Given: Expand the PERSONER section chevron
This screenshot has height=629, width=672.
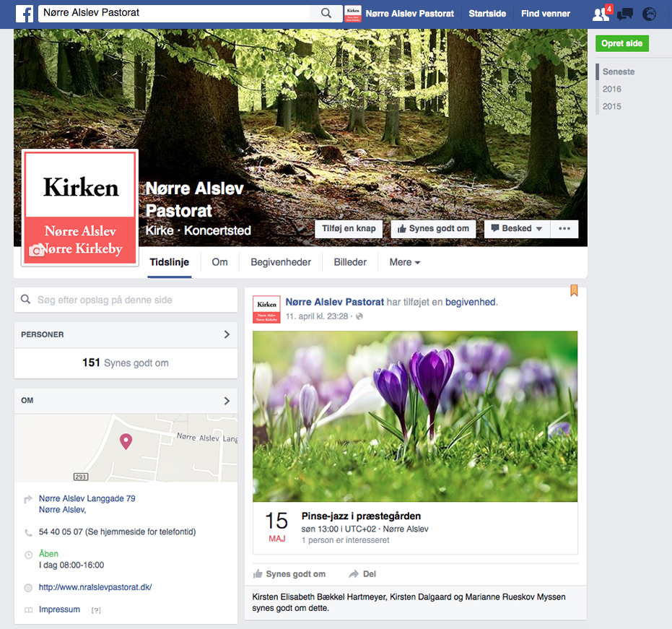Looking at the screenshot, I should pyautogui.click(x=227, y=334).
